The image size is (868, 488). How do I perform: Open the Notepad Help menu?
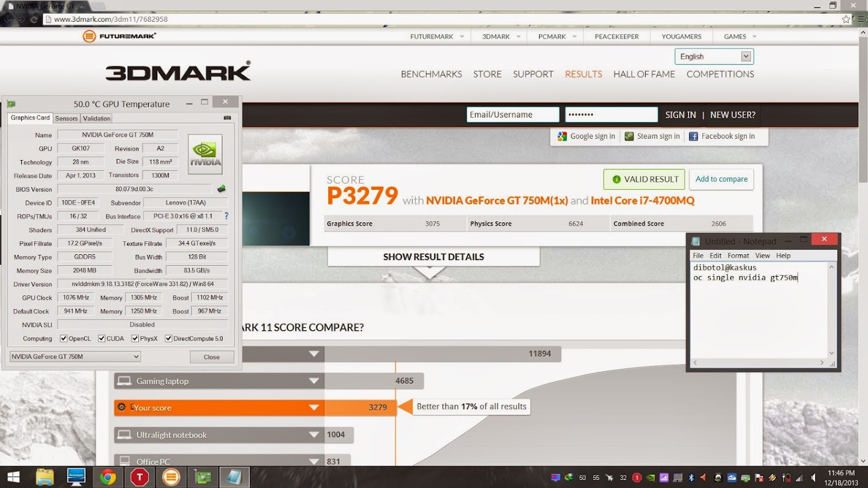click(x=783, y=255)
